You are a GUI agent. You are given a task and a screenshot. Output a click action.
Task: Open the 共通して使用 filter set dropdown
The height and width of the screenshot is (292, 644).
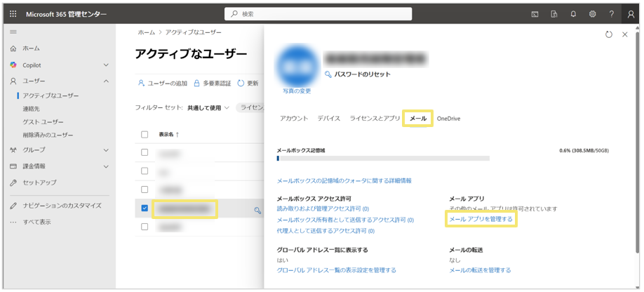tap(208, 108)
